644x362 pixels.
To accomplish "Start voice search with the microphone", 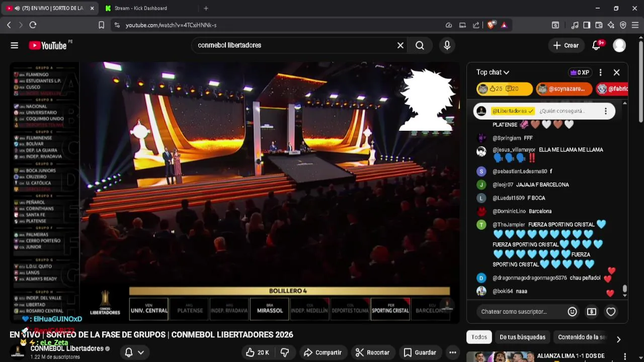I will pos(447,45).
